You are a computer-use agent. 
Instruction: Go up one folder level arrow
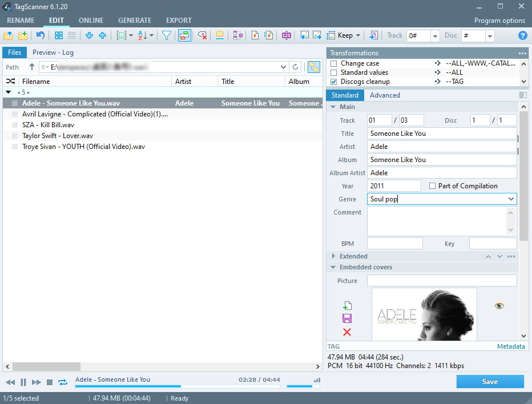[32, 67]
